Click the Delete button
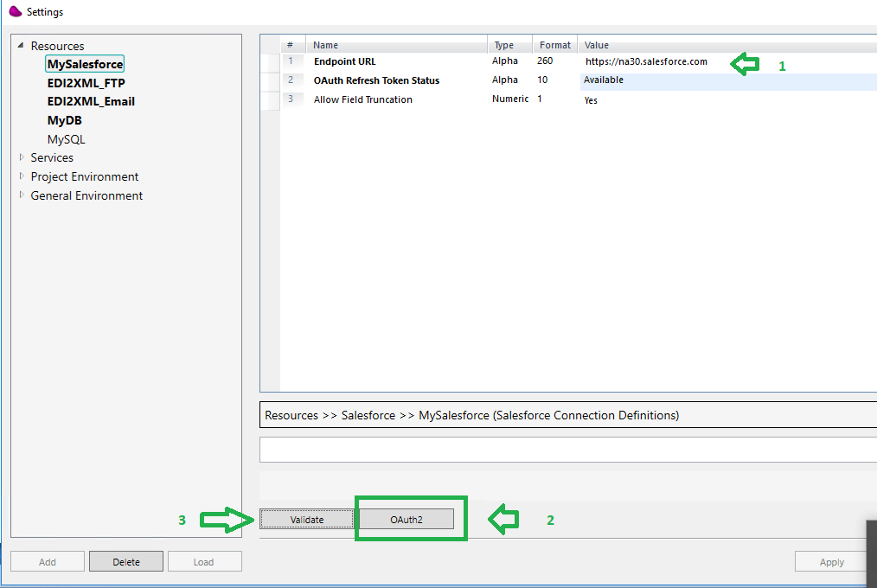Viewport: 877px width, 588px height. (x=126, y=562)
